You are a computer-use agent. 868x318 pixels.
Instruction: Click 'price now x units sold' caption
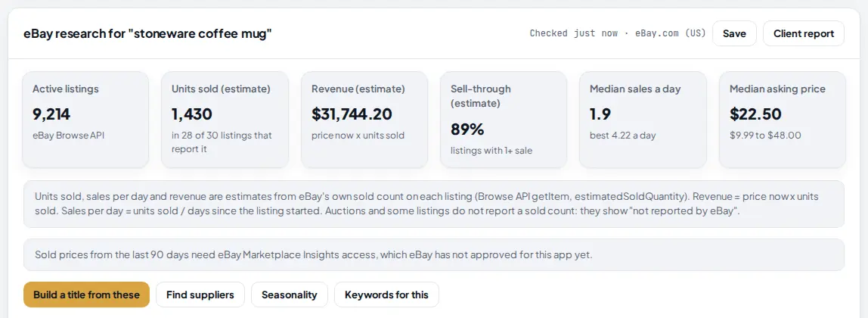coord(358,136)
